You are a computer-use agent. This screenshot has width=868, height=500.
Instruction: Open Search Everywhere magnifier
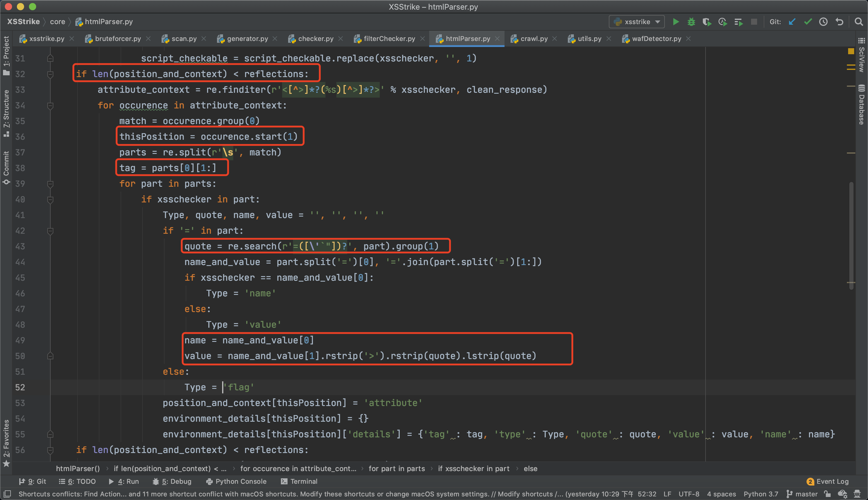(858, 22)
